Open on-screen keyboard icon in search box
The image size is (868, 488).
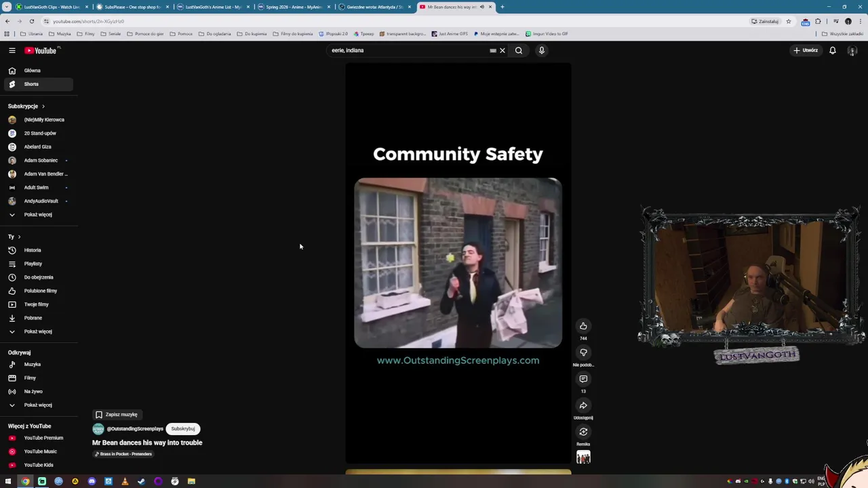[493, 50]
